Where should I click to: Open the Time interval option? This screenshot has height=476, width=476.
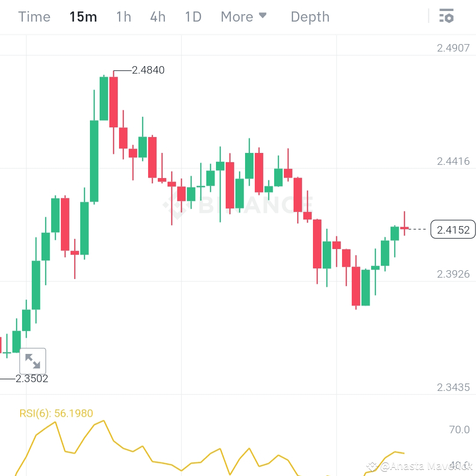34,16
